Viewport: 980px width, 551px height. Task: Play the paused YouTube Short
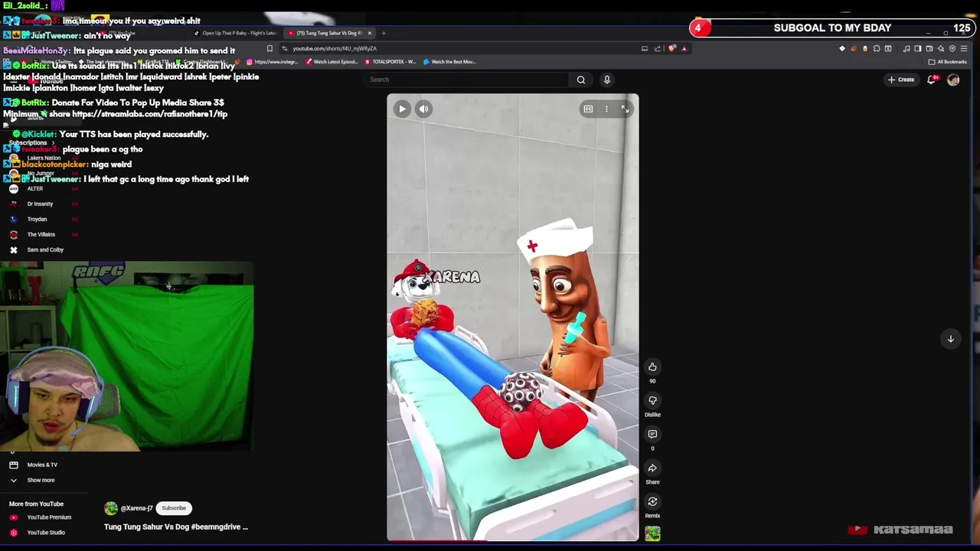click(x=402, y=109)
